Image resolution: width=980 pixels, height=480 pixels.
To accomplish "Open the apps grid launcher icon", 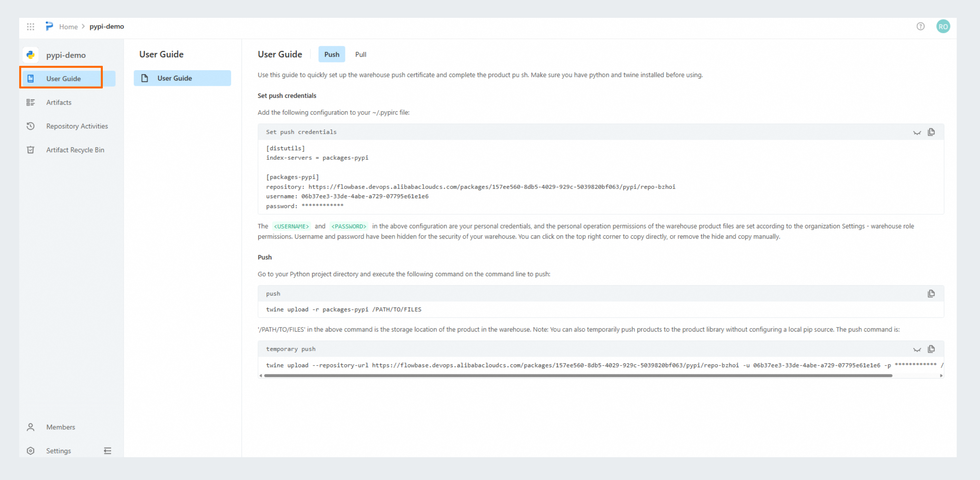I will click(30, 27).
